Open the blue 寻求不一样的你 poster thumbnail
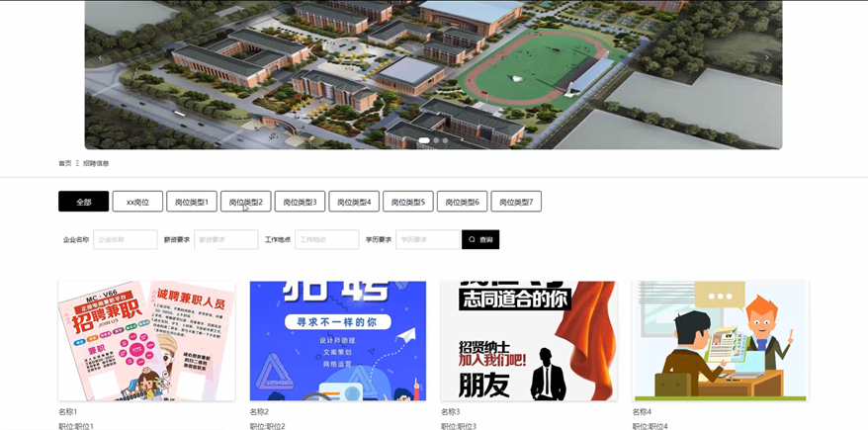 pyautogui.click(x=338, y=341)
